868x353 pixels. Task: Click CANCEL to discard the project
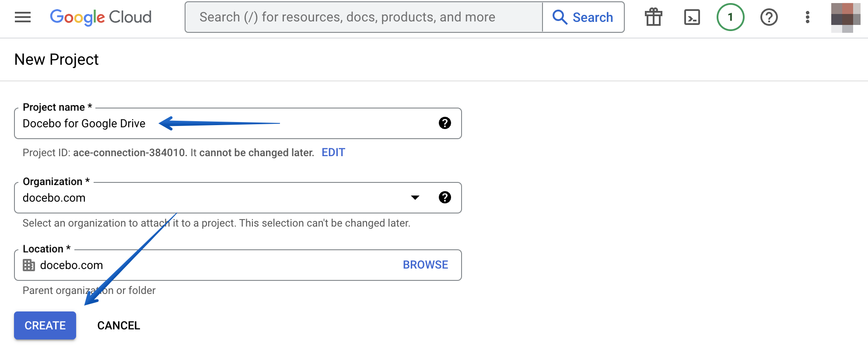coord(118,325)
